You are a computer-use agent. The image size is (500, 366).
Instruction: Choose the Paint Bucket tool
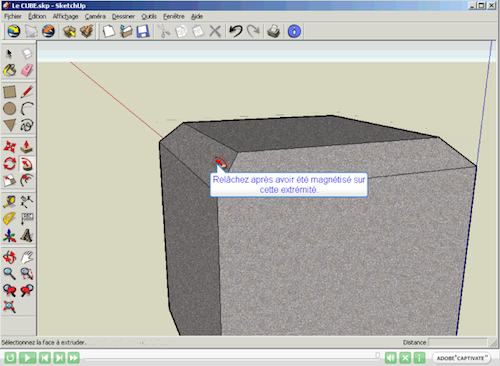click(x=9, y=70)
